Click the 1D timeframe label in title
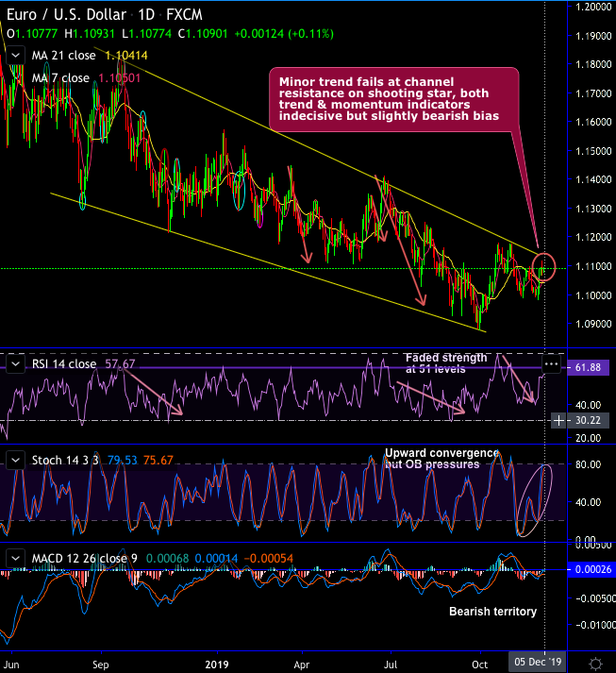This screenshot has height=673, width=616. tap(146, 15)
